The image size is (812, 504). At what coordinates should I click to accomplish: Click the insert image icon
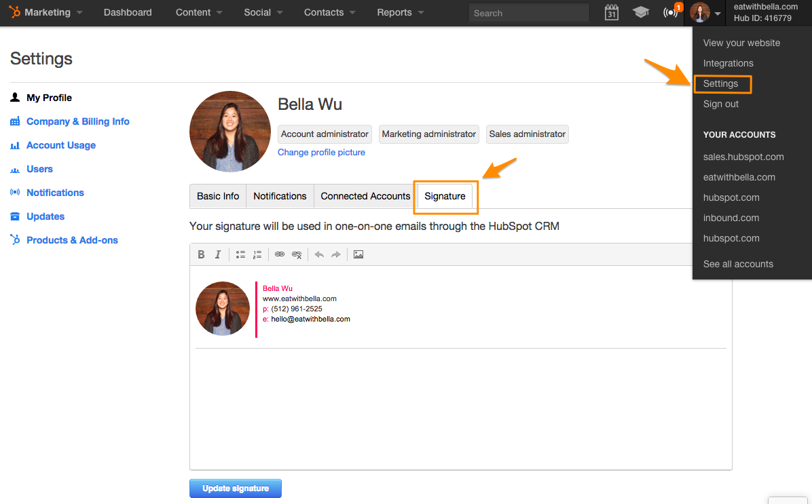(358, 254)
